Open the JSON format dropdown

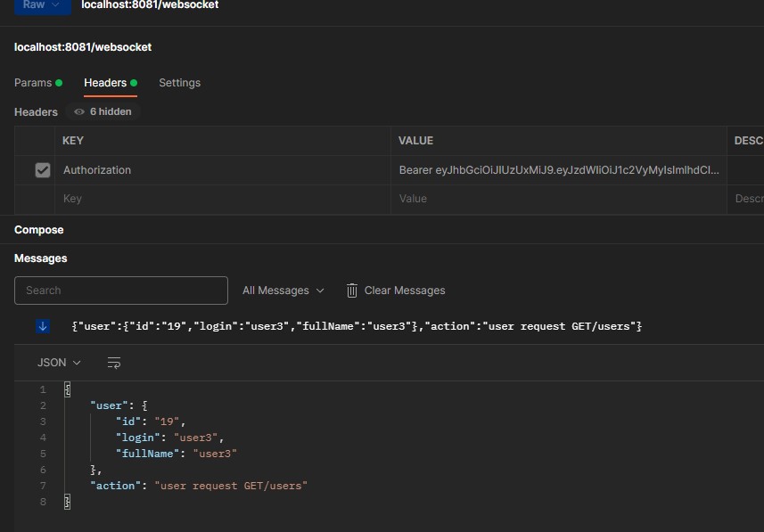point(59,363)
